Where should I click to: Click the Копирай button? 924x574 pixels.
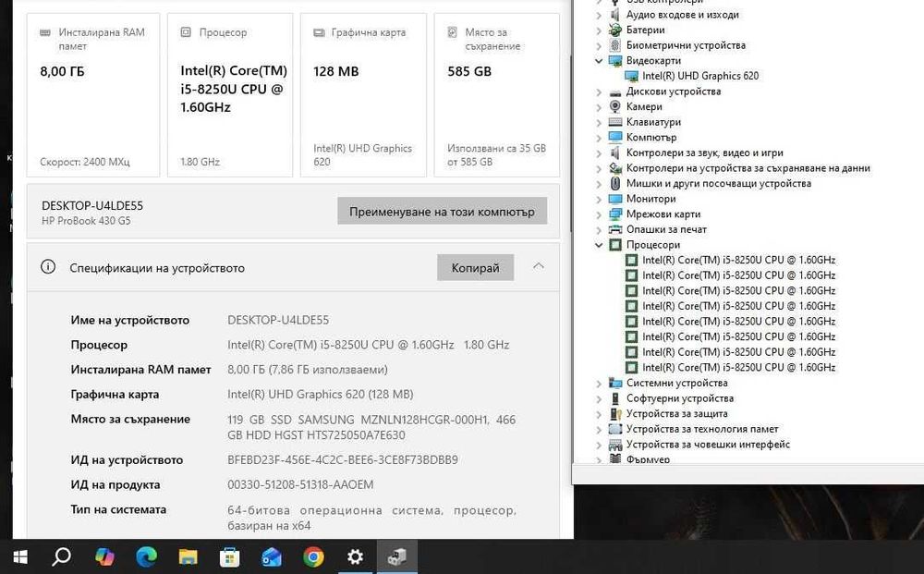coord(475,267)
